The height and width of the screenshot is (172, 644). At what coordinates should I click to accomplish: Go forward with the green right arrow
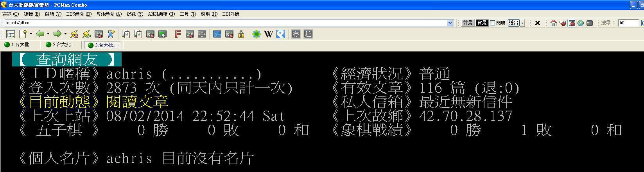[57, 34]
